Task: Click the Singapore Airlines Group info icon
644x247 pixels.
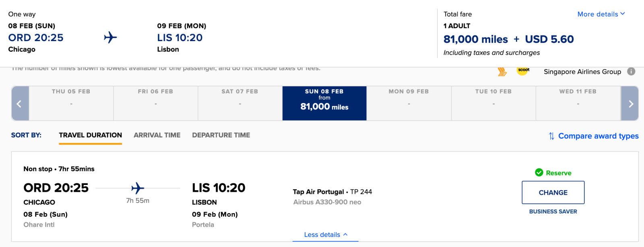Action: tap(631, 71)
